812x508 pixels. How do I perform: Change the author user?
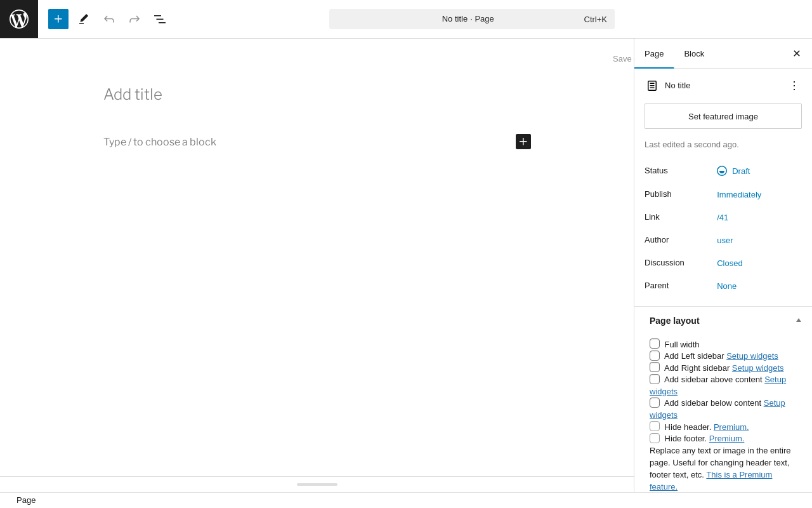[x=725, y=241]
